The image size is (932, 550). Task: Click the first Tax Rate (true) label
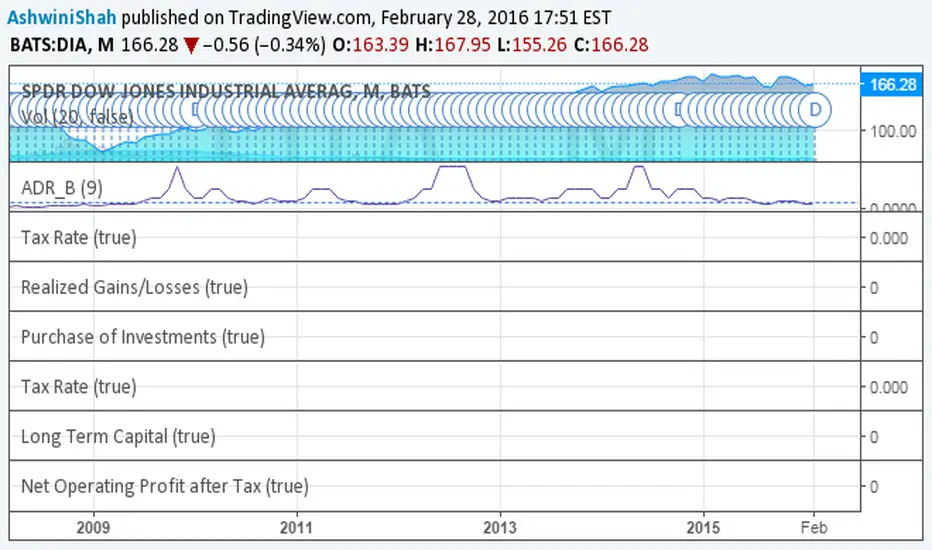[79, 237]
